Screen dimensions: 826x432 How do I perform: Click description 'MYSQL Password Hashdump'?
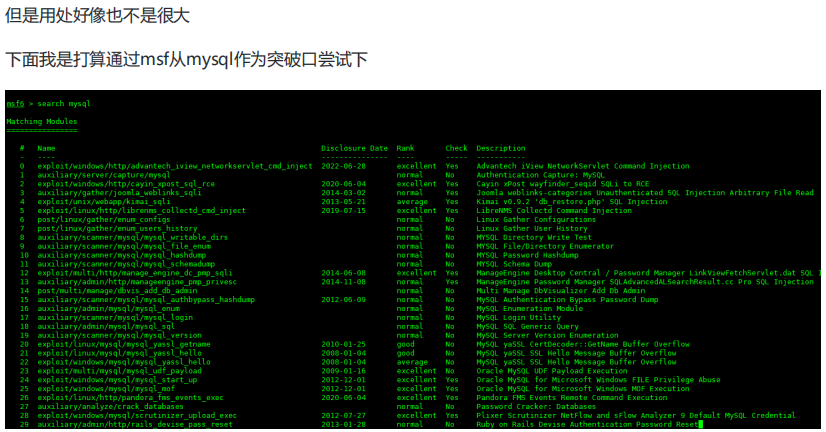coord(527,256)
